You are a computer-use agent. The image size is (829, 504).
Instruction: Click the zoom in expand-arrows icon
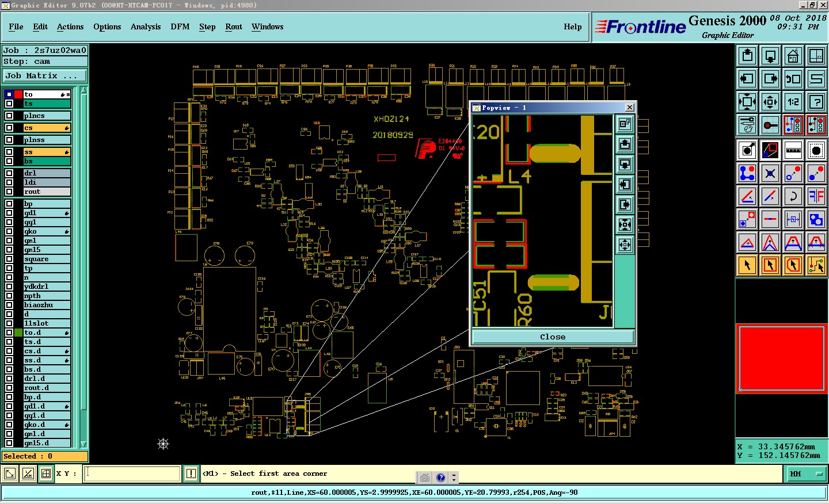(x=747, y=102)
